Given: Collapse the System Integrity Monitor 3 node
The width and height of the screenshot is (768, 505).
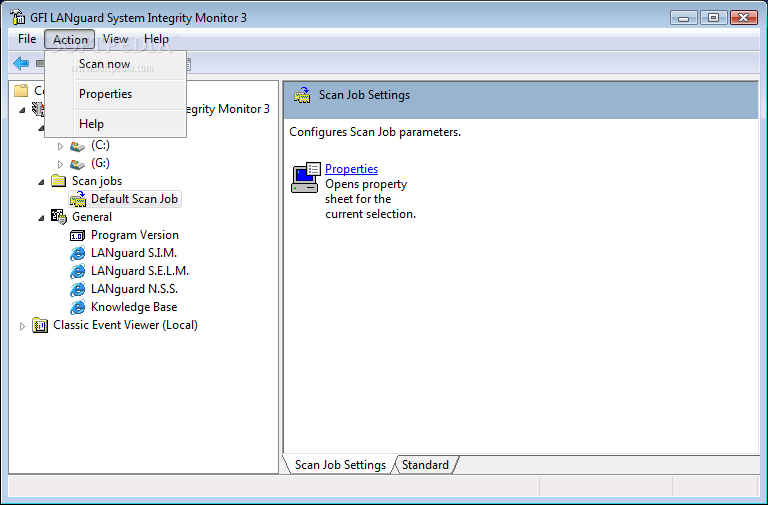Looking at the screenshot, I should 22,110.
